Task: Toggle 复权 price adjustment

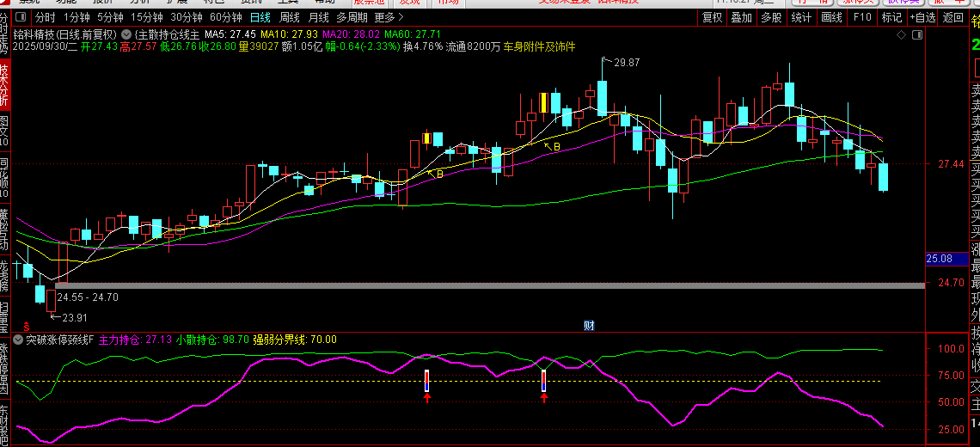Action: pyautogui.click(x=713, y=17)
